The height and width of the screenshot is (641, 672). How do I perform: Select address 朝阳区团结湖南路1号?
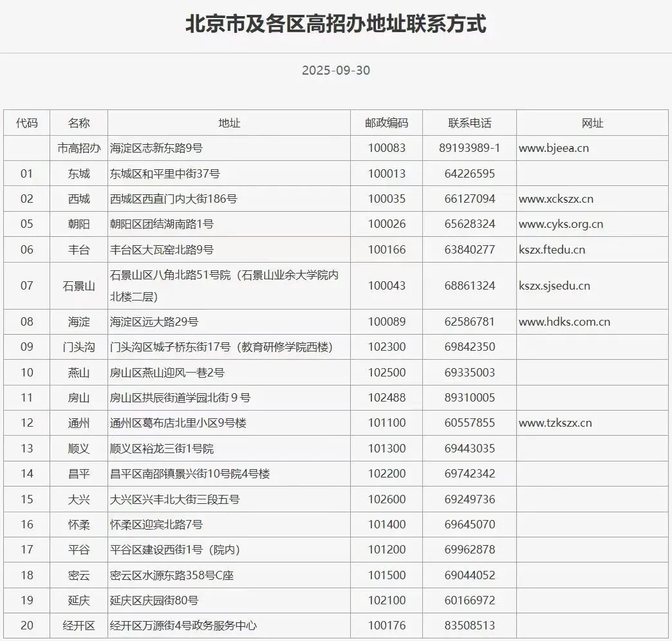click(162, 224)
